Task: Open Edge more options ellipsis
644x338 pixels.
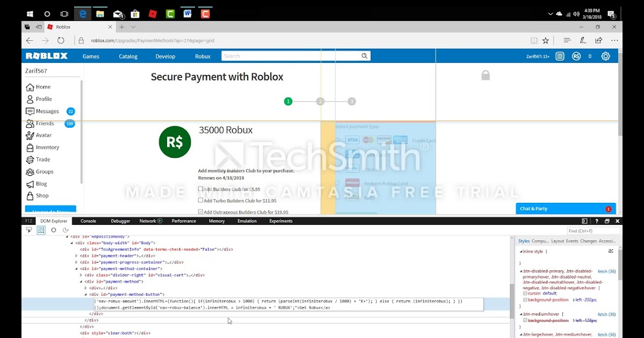Action: [614, 40]
